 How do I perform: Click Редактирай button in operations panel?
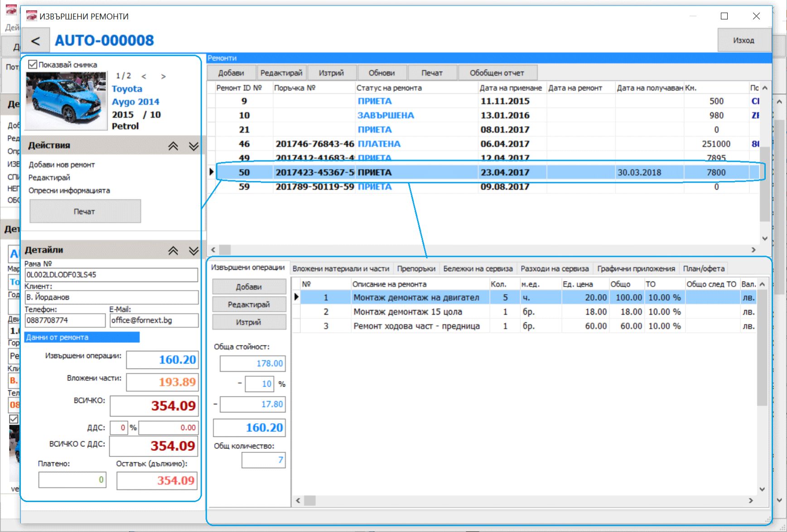point(249,305)
